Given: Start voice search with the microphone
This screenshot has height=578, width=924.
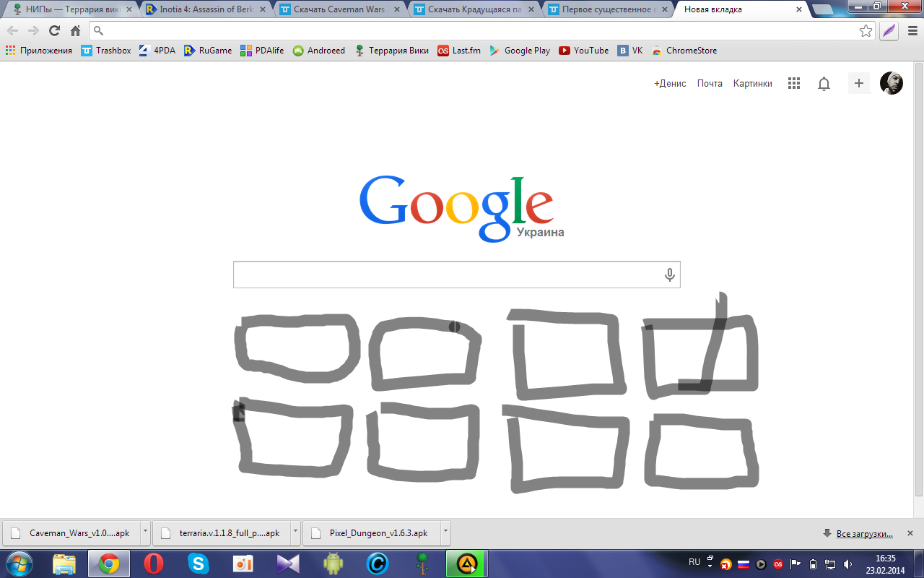Looking at the screenshot, I should [x=669, y=275].
